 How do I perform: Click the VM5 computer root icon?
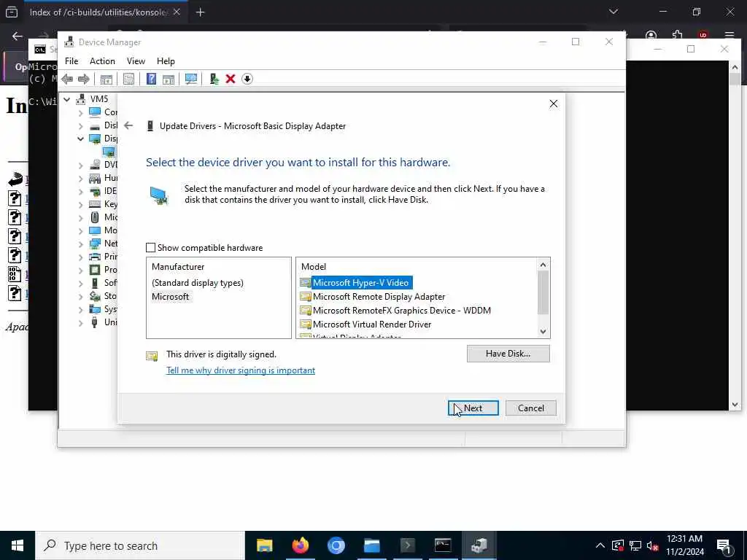81,99
